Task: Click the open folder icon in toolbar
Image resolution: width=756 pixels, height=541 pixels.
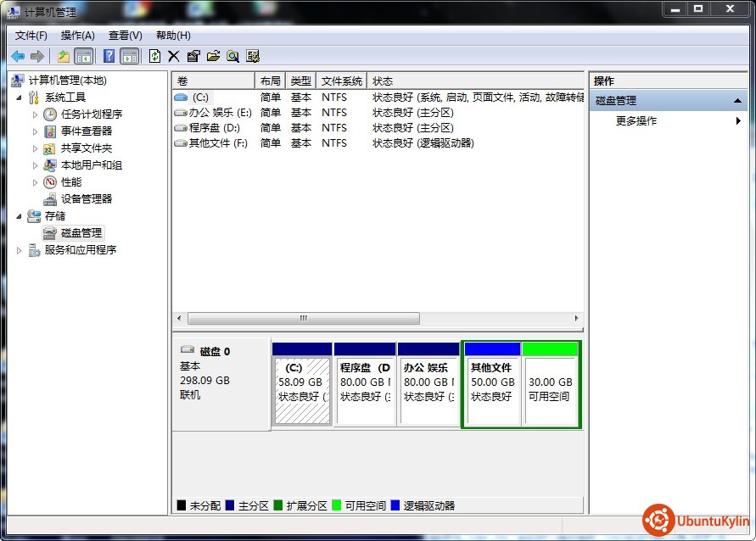Action: click(x=213, y=56)
